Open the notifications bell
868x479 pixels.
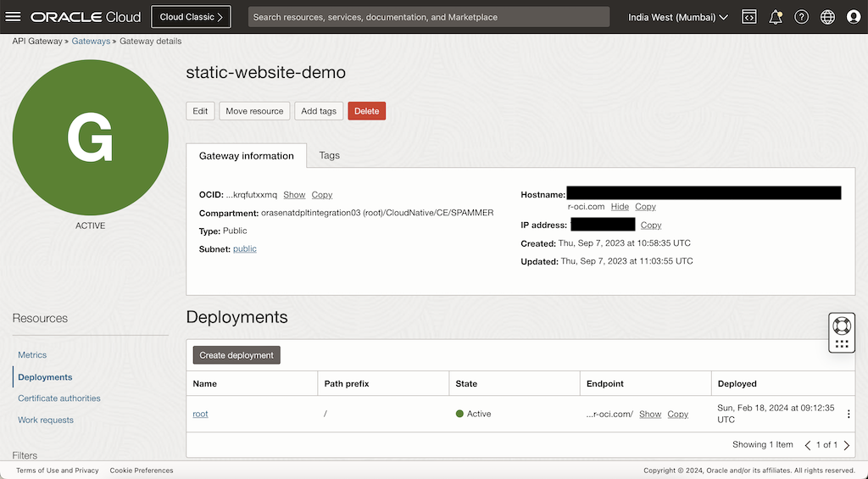point(776,17)
